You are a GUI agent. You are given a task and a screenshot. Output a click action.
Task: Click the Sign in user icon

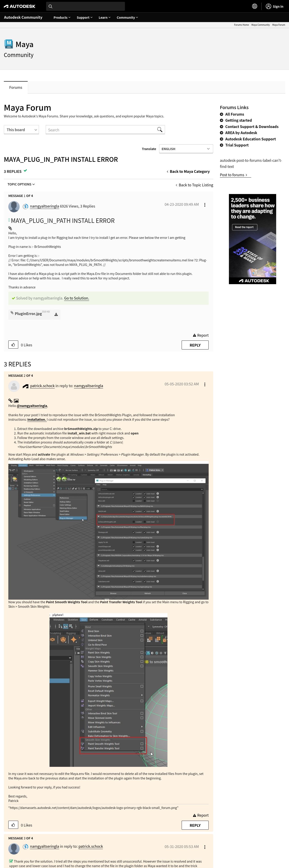(x=269, y=6)
